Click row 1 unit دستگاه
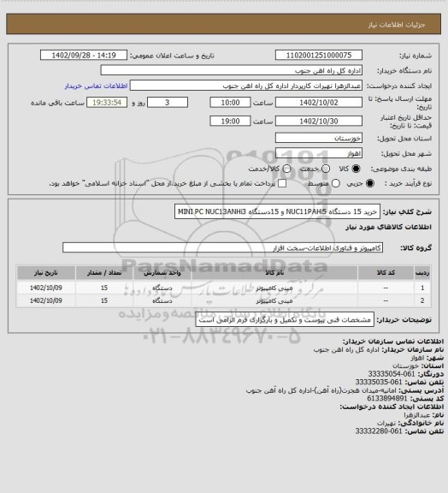The image size is (448, 493). click(162, 288)
